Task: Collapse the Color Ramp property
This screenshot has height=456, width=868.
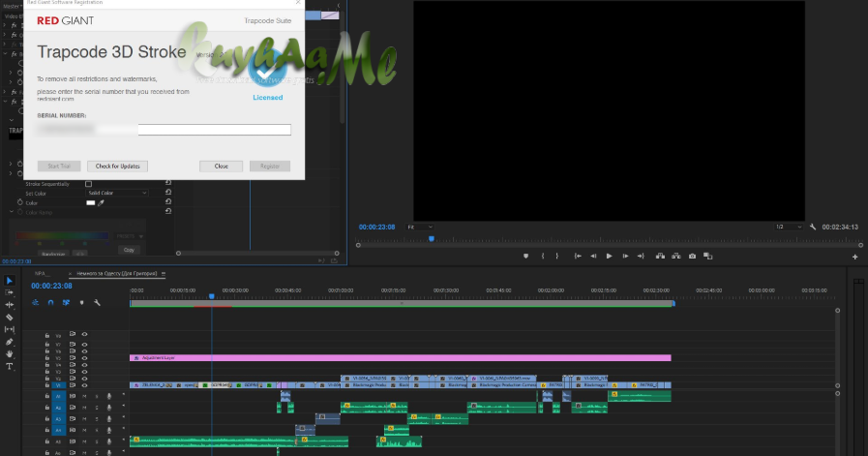Action: click(12, 212)
